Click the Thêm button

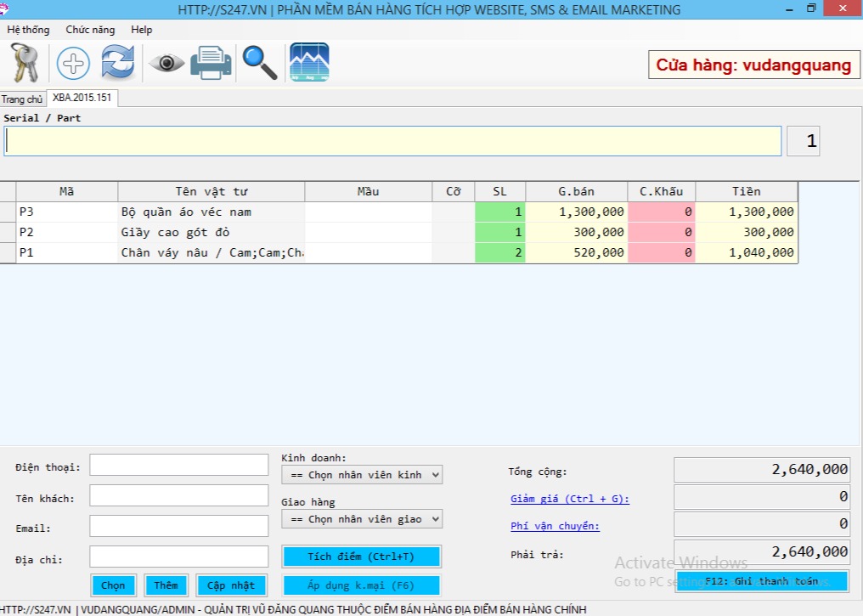pyautogui.click(x=166, y=585)
